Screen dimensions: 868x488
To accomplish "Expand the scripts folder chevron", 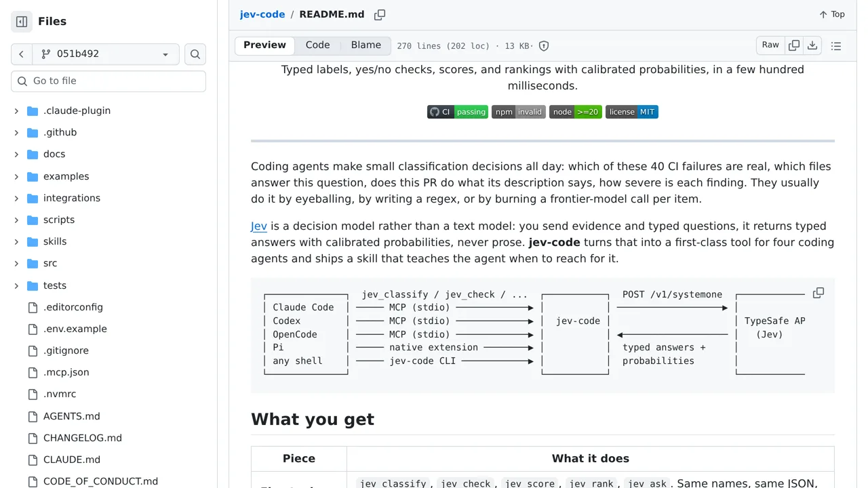I will coord(16,220).
